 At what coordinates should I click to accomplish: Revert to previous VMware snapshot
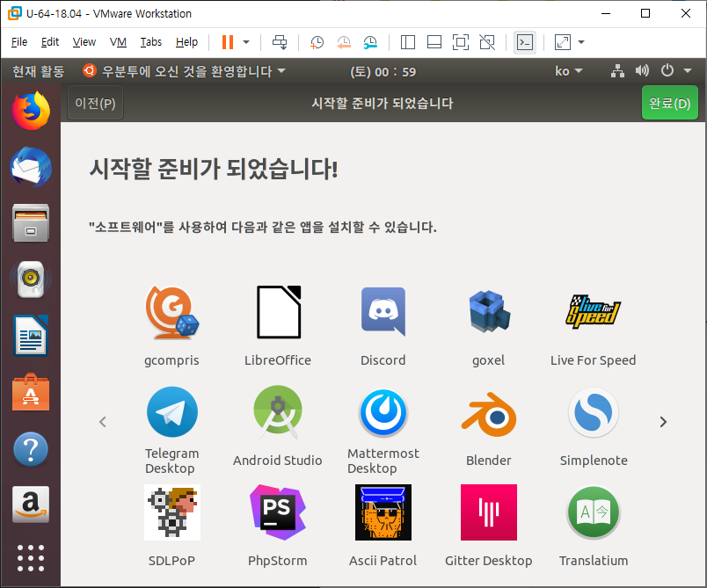coord(344,42)
